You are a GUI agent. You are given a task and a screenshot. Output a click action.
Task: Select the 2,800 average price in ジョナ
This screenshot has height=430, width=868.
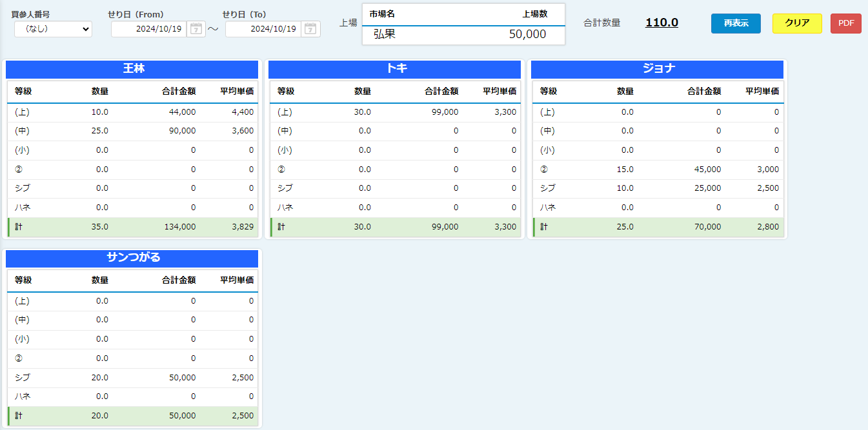[x=769, y=227]
